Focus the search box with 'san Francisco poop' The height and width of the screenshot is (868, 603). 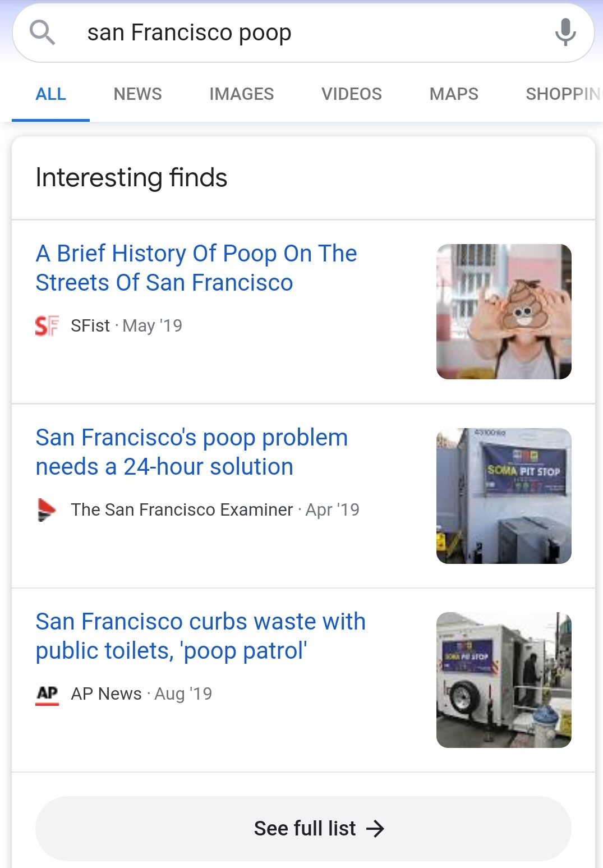pyautogui.click(x=303, y=33)
